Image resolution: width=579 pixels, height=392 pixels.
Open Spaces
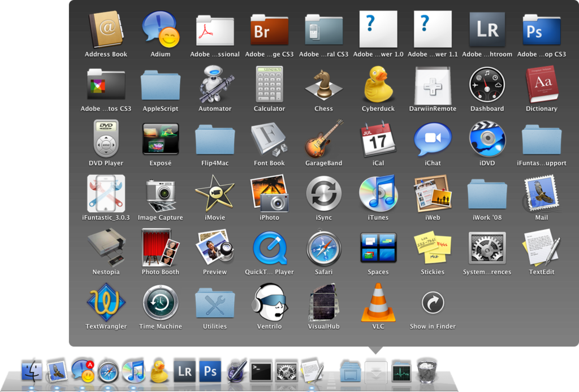[378, 247]
